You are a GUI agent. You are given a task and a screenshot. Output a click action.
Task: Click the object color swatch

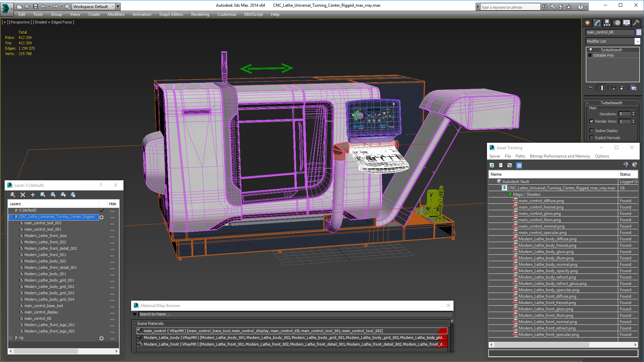click(639, 32)
